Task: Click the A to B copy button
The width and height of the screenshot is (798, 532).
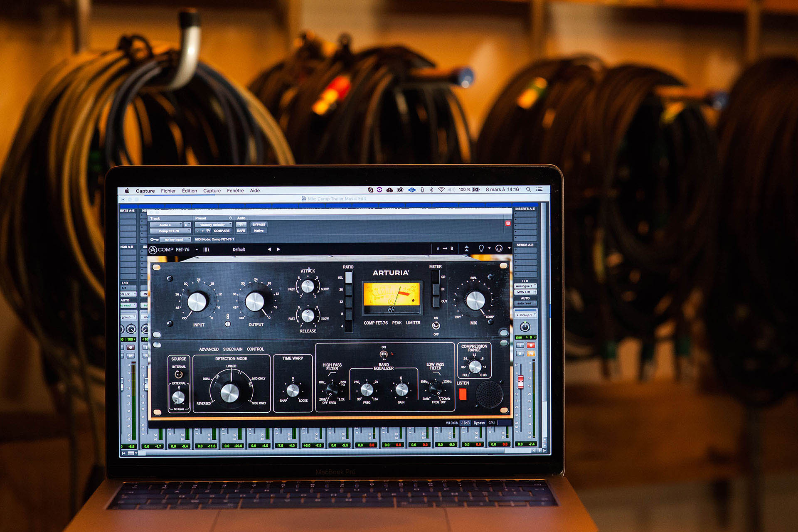Action: click(445, 249)
